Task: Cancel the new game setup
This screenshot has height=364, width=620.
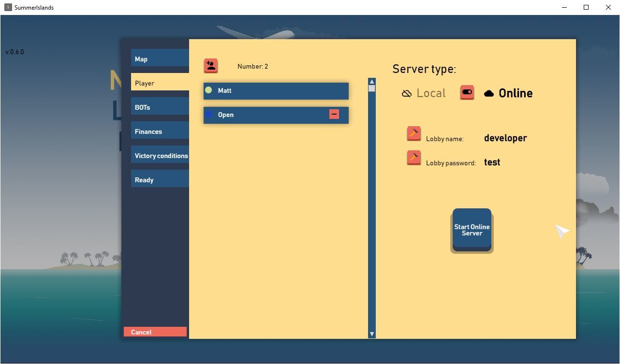Action: pyautogui.click(x=155, y=332)
